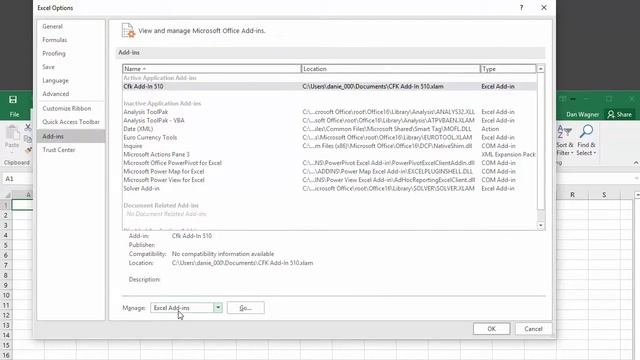The image size is (640, 360).
Task: Close the Excel Options dialog
Action: coord(544,8)
